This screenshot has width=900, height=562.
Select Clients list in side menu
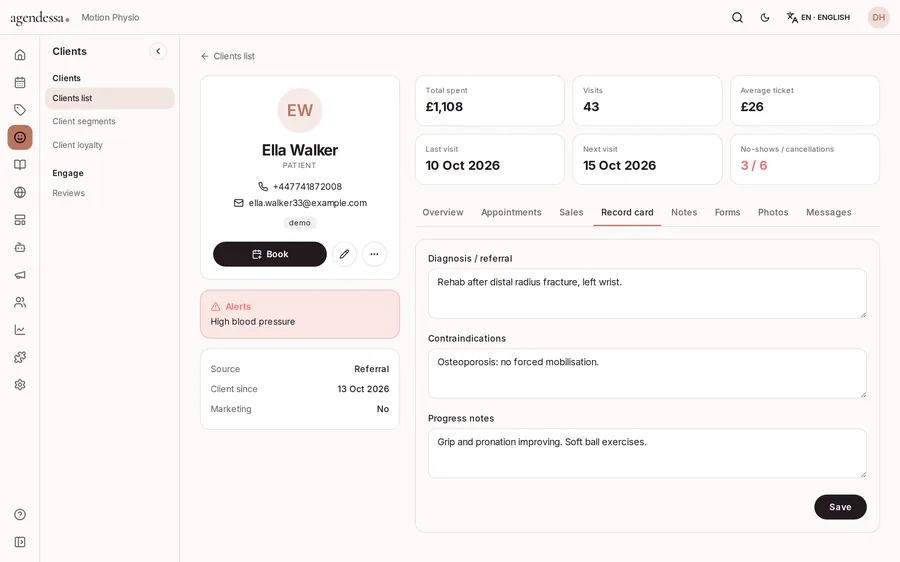point(110,98)
